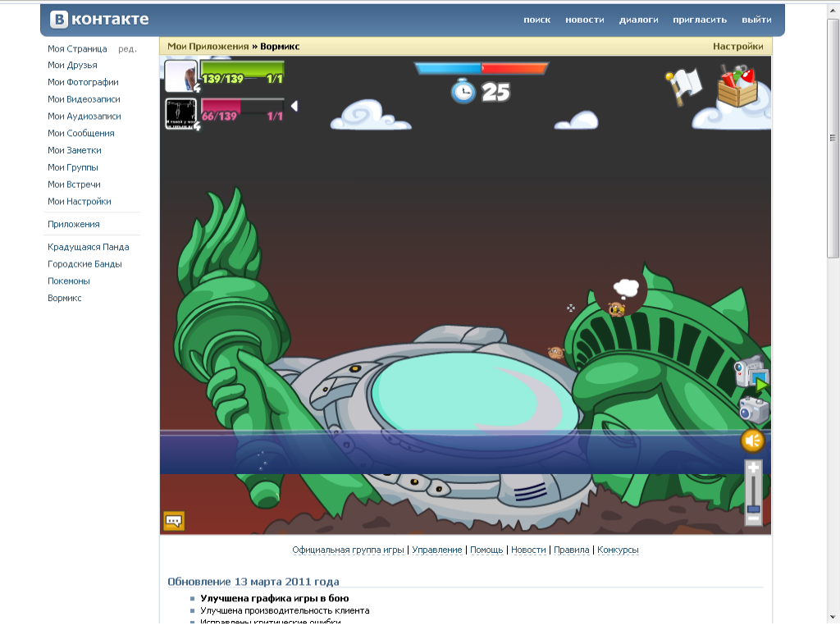This screenshot has width=840, height=630.
Task: Open Приложения in sidebar
Action: tap(73, 225)
